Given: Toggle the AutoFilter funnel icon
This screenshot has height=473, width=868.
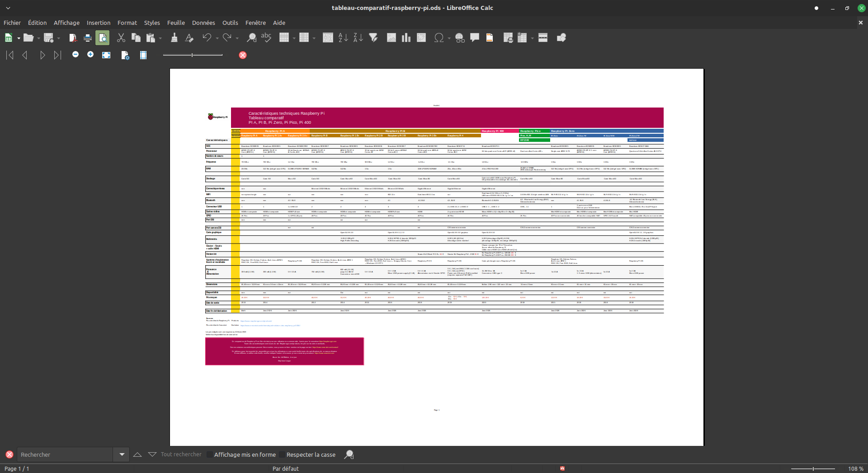Looking at the screenshot, I should (x=373, y=38).
